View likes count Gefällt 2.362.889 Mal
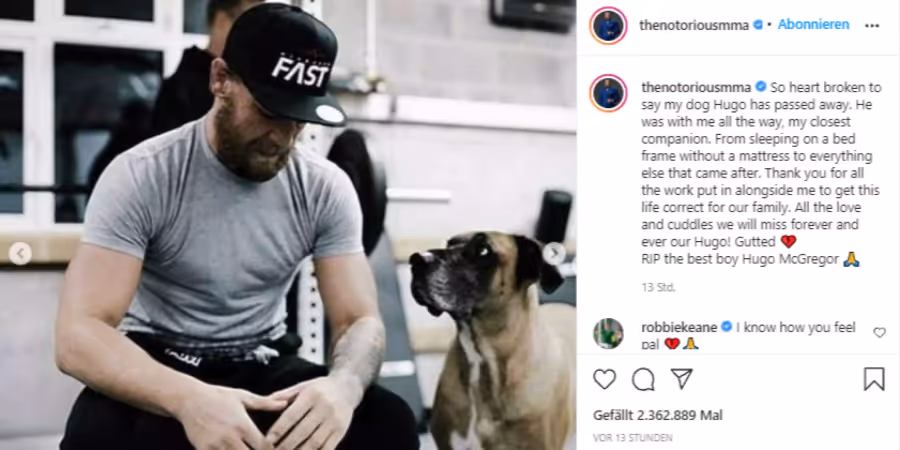The image size is (900, 450). point(658,415)
